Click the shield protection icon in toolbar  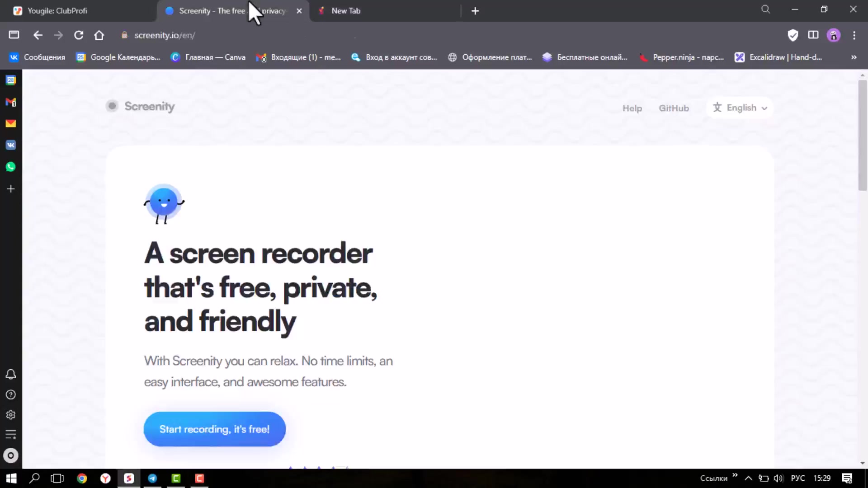click(793, 35)
